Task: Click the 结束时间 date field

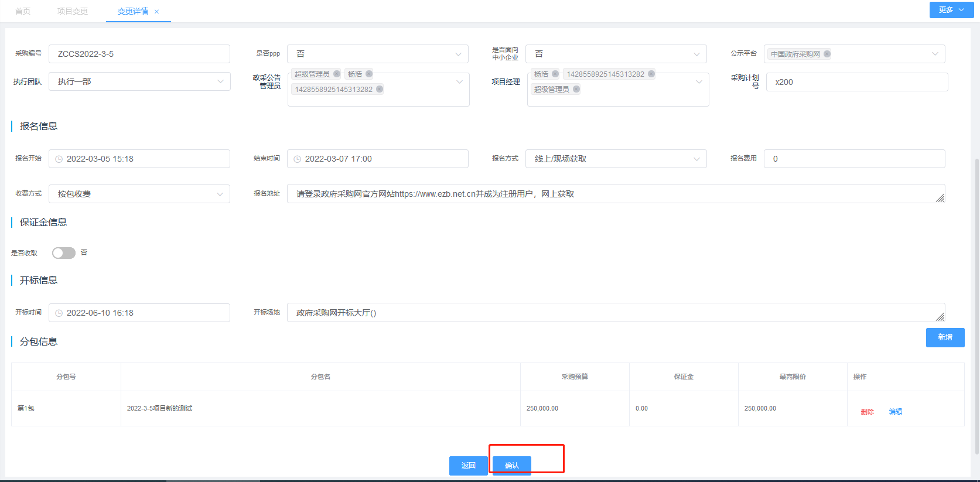Action: [378, 159]
